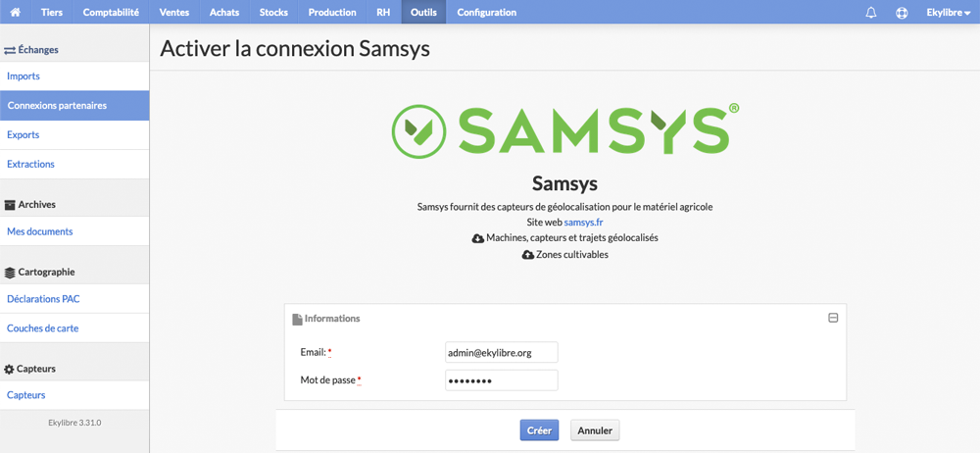Collapse the Informations panel with minus icon
Screen dimensions: 980x453
(832, 318)
